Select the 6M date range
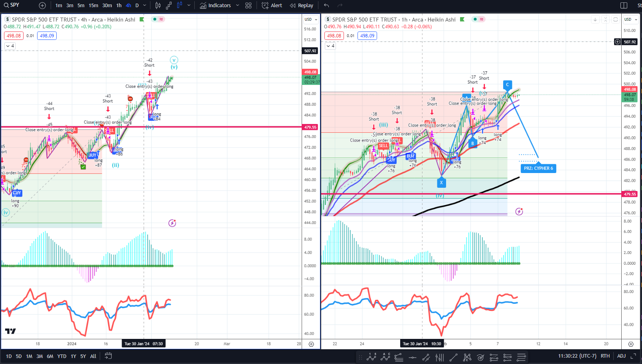 pyautogui.click(x=50, y=356)
